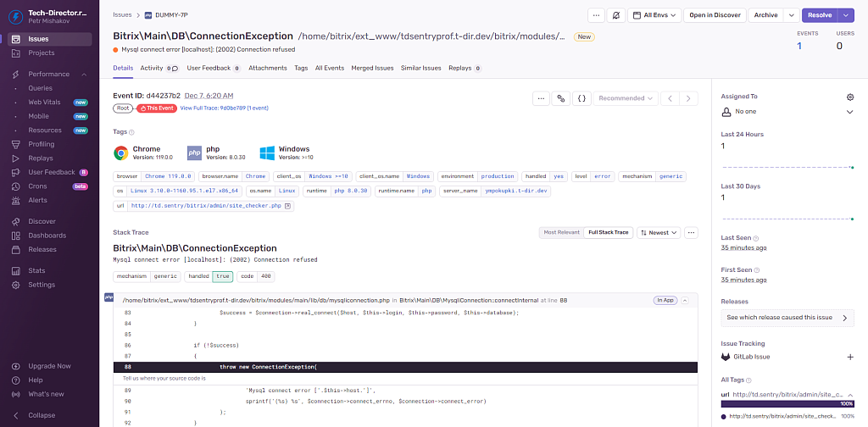The height and width of the screenshot is (427, 868).
Task: Open Discover in the left sidebar
Action: click(x=42, y=222)
